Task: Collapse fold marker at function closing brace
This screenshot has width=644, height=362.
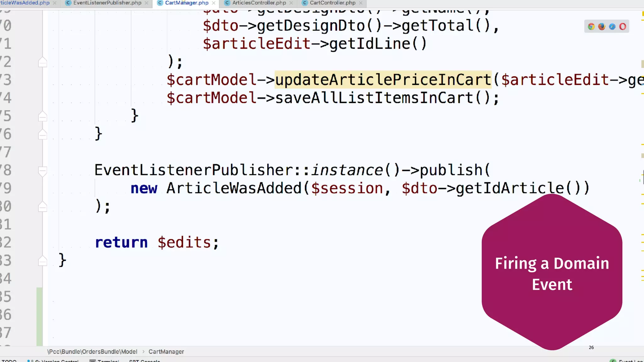Action: (42, 261)
